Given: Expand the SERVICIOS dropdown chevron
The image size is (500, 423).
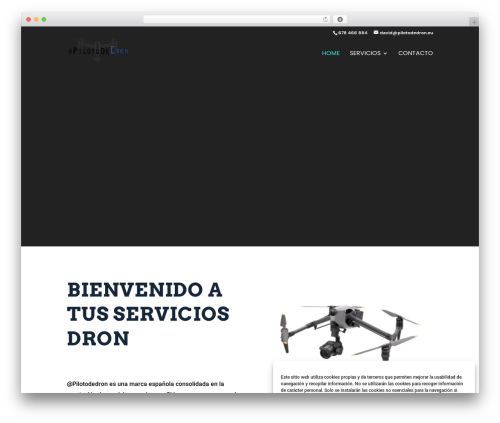Looking at the screenshot, I should pyautogui.click(x=385, y=53).
